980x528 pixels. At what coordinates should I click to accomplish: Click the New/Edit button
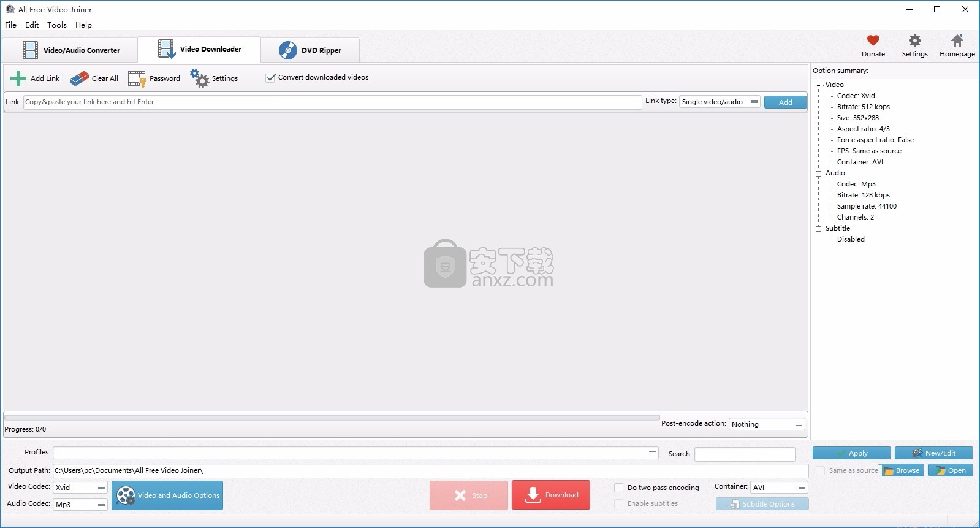coord(934,453)
